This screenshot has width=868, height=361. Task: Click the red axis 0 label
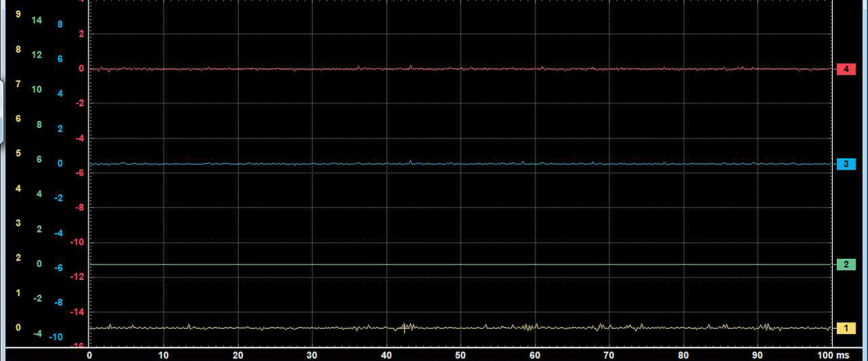pos(81,69)
